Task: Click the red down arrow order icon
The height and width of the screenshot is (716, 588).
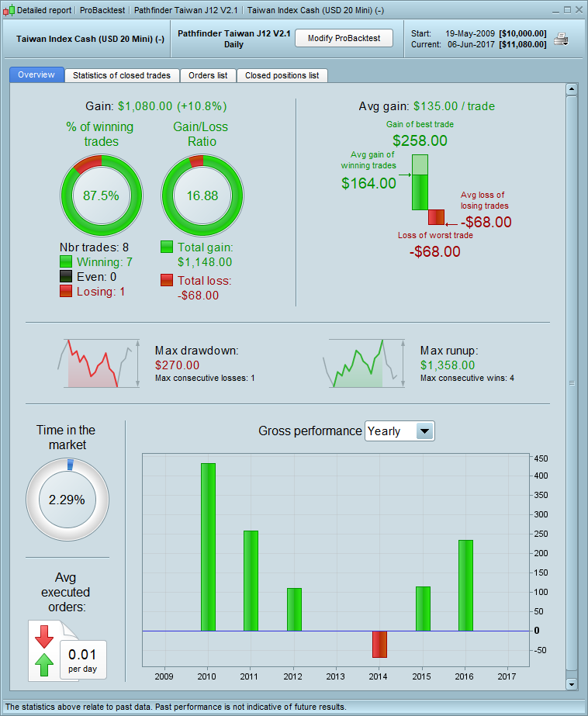Action: click(44, 637)
